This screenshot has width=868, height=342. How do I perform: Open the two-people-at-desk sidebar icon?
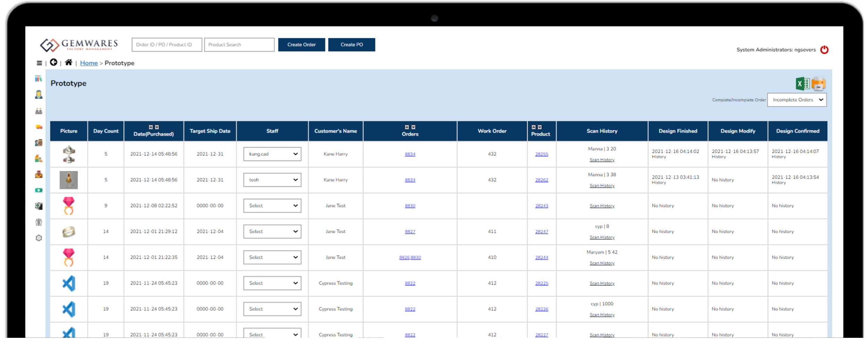[39, 111]
